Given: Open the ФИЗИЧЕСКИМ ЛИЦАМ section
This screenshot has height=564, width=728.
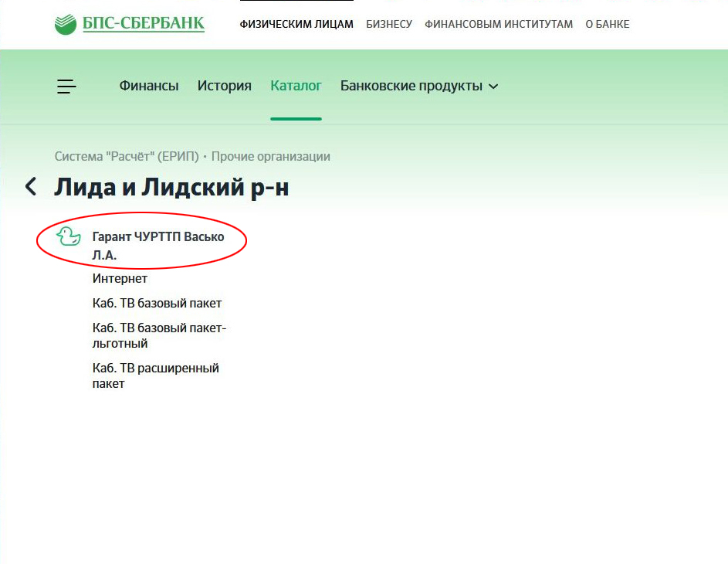Looking at the screenshot, I should (296, 24).
